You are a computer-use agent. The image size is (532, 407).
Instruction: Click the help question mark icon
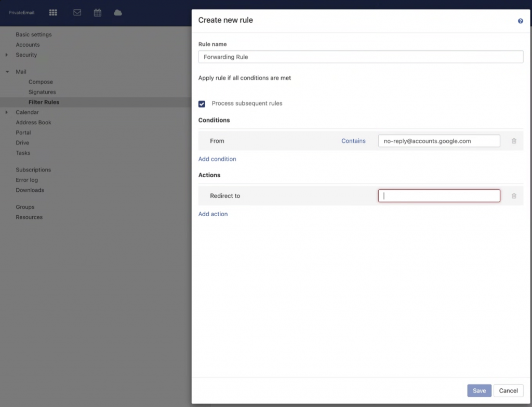pyautogui.click(x=520, y=21)
